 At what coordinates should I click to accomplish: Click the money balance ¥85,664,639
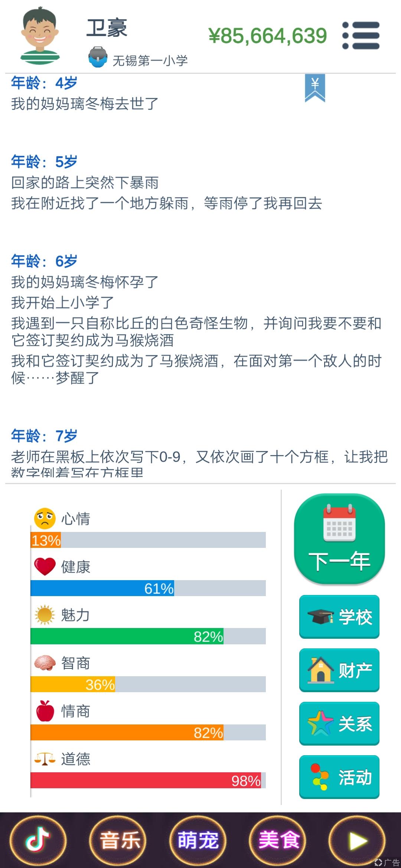268,36
